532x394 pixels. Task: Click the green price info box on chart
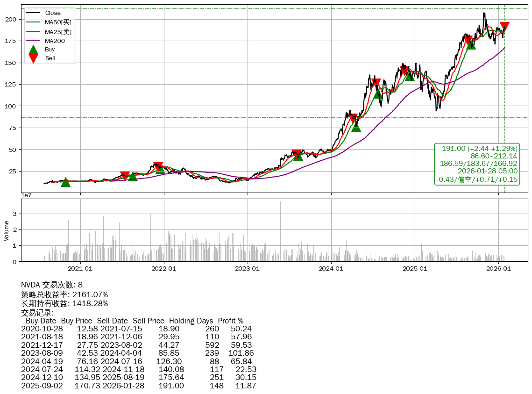click(x=477, y=164)
